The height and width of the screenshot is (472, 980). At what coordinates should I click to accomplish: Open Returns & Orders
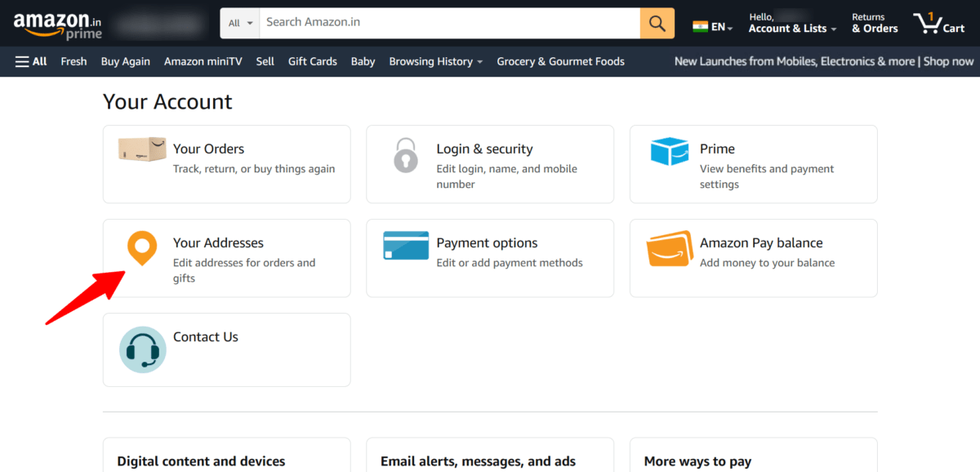coord(873,22)
